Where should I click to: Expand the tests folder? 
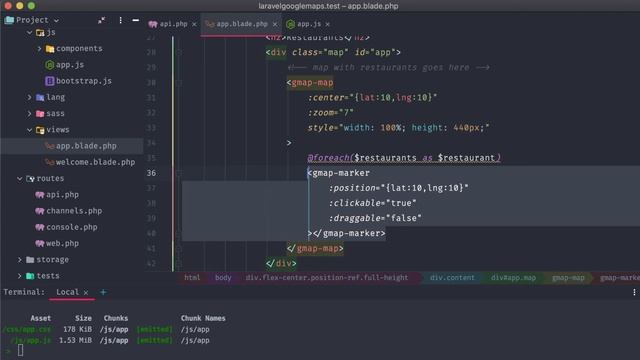(20, 276)
